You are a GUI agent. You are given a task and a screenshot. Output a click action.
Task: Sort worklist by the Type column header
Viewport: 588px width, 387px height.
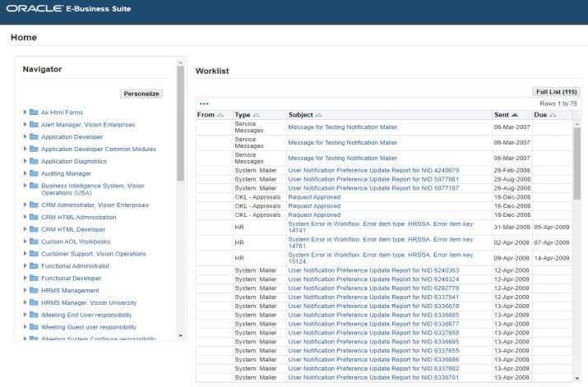point(242,115)
